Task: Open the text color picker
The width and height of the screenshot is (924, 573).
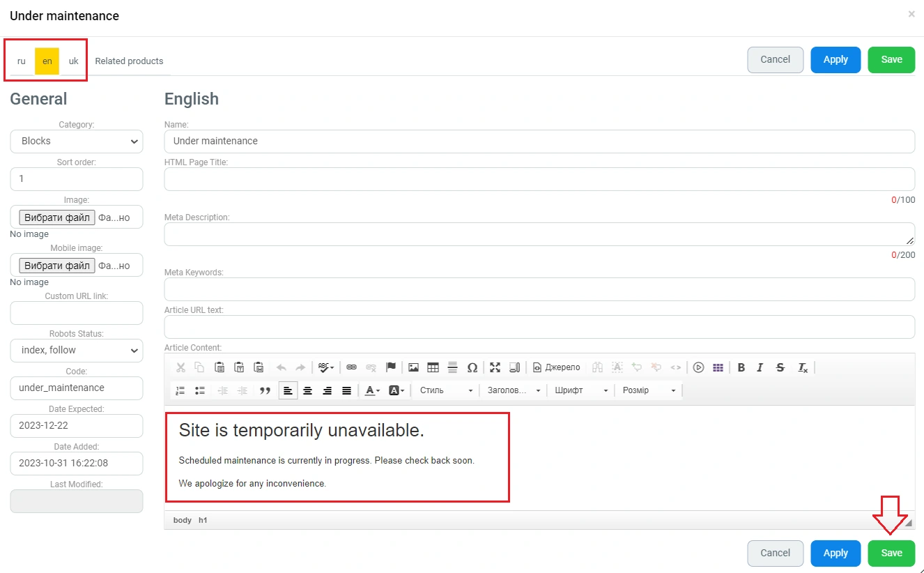Action: click(x=373, y=391)
